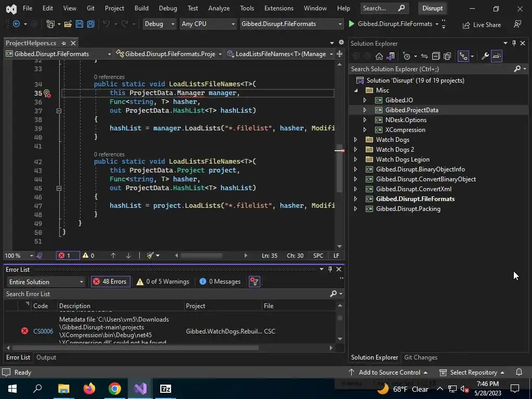Open the LoadListsFileNames member dropdown
This screenshot has width=532, height=399.
pos(280,54)
